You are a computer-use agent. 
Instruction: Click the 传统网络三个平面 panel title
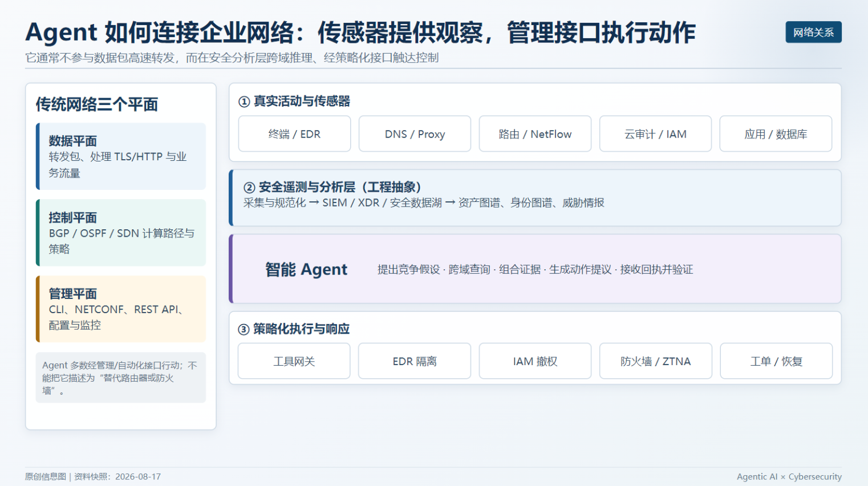tap(97, 104)
